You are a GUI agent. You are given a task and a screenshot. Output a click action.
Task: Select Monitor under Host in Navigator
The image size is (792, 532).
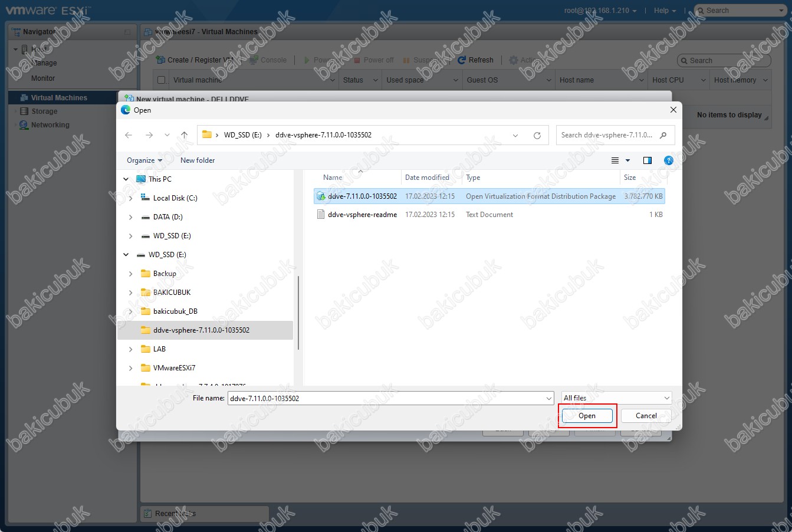[43, 78]
